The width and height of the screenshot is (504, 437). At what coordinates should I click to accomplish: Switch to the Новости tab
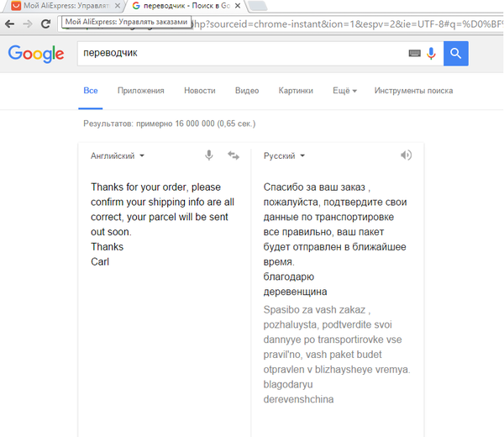pyautogui.click(x=199, y=91)
